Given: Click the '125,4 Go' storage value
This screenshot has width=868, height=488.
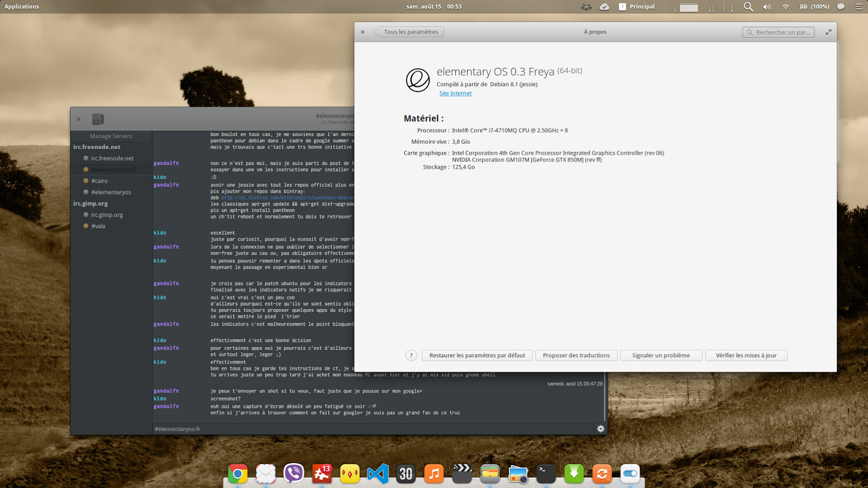Looking at the screenshot, I should pos(463,167).
